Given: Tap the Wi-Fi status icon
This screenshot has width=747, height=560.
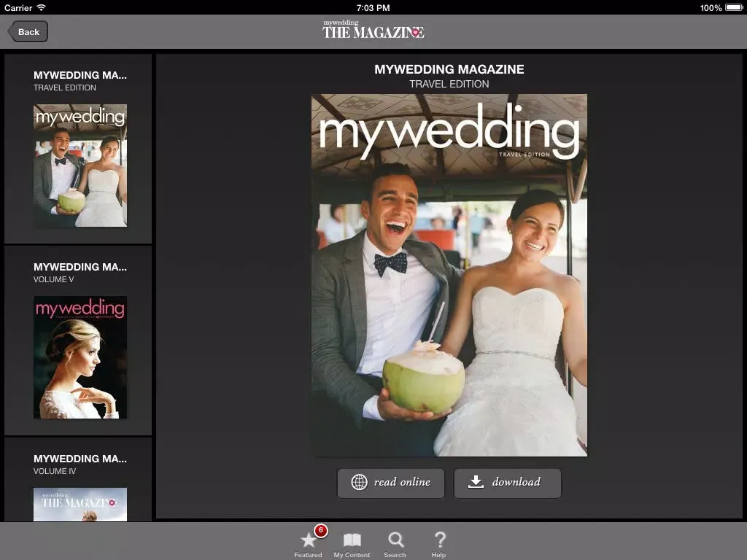Looking at the screenshot, I should (x=41, y=7).
